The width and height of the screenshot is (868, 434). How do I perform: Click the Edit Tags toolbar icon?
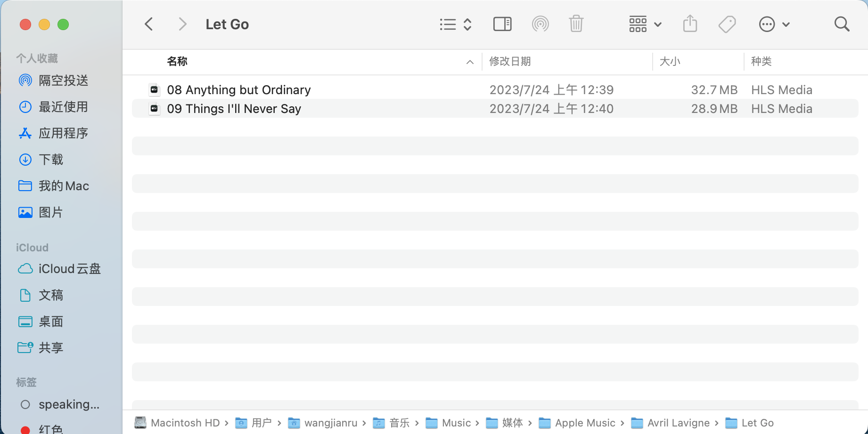pos(727,24)
